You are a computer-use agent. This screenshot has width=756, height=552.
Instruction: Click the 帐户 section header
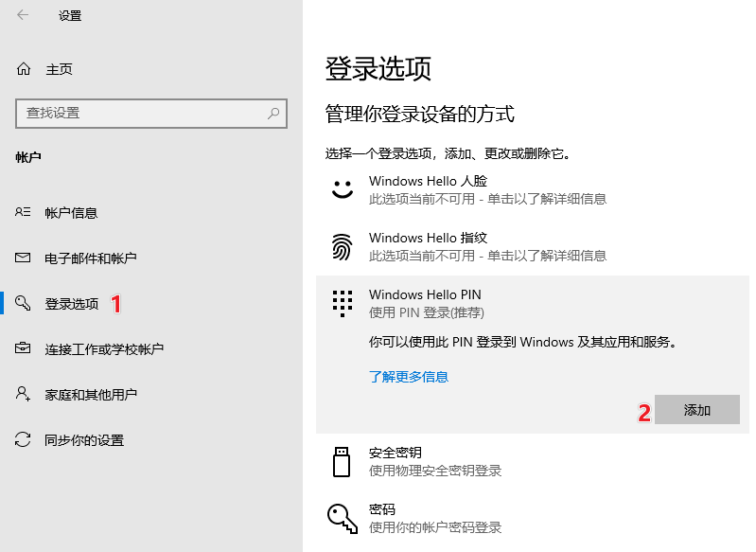click(x=28, y=157)
